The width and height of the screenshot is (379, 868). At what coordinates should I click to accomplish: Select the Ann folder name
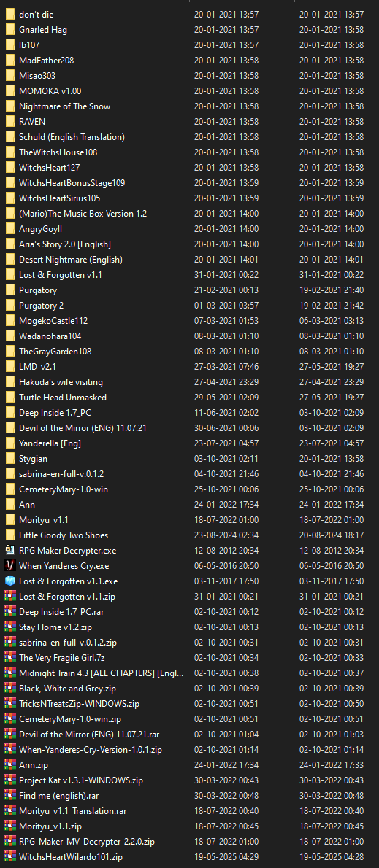coord(27,504)
